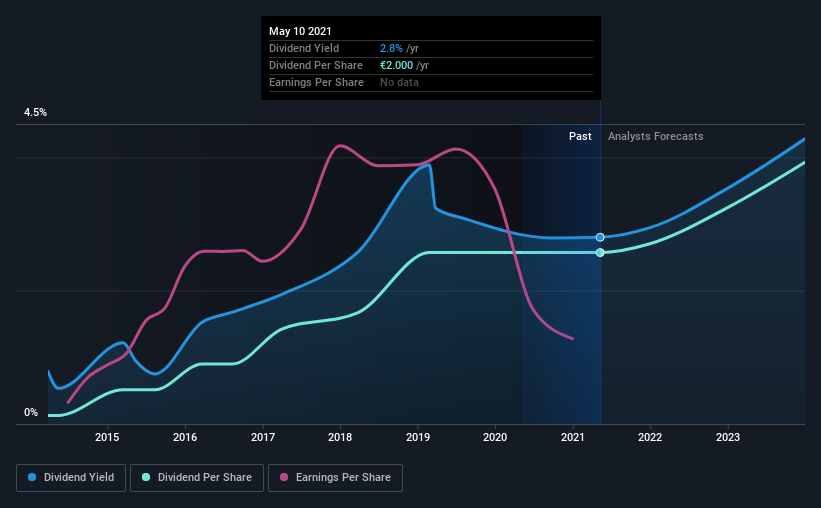Click the pink Earnings Per Share legend dot
Viewport: 821px width, 508px height.
click(x=284, y=477)
